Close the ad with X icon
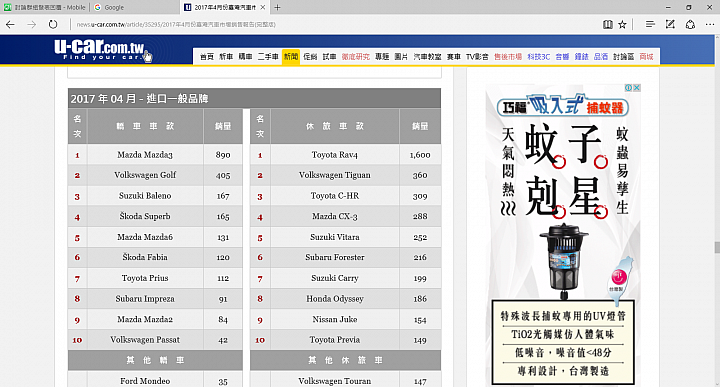 (637, 88)
